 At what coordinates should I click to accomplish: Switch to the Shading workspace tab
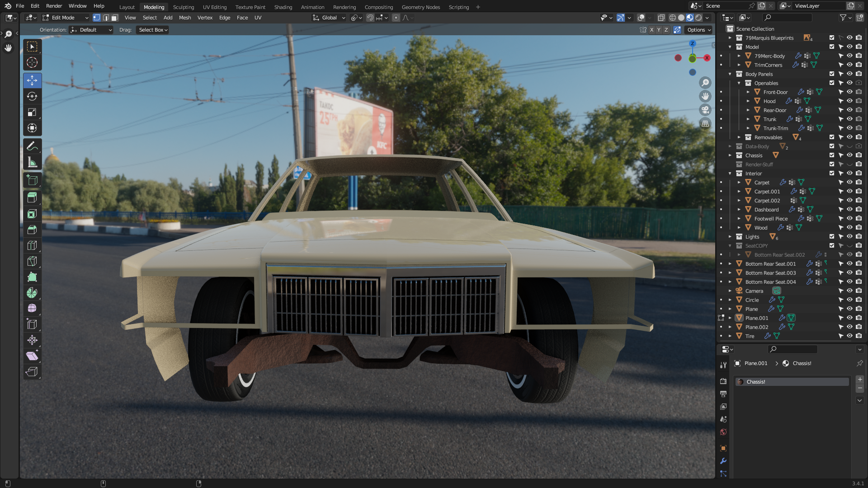coord(283,7)
